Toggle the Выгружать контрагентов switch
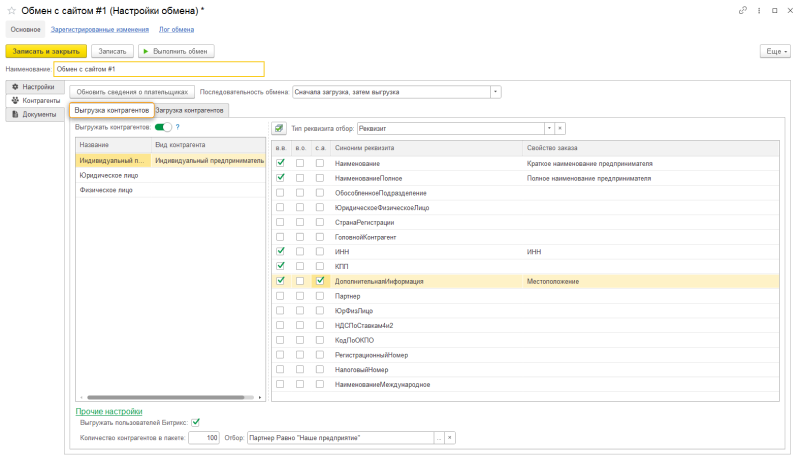The width and height of the screenshot is (800, 460). coord(162,127)
